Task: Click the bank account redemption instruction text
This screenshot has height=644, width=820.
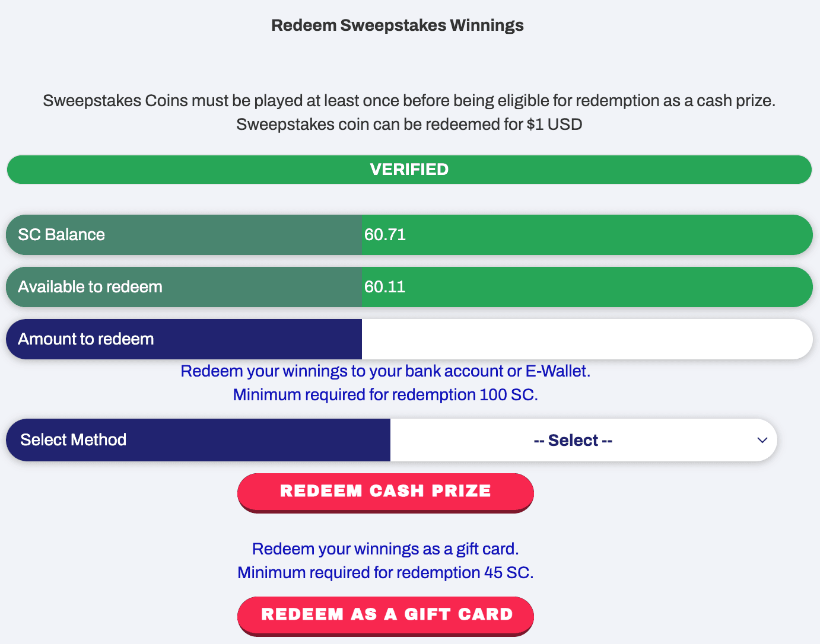Action: point(385,370)
